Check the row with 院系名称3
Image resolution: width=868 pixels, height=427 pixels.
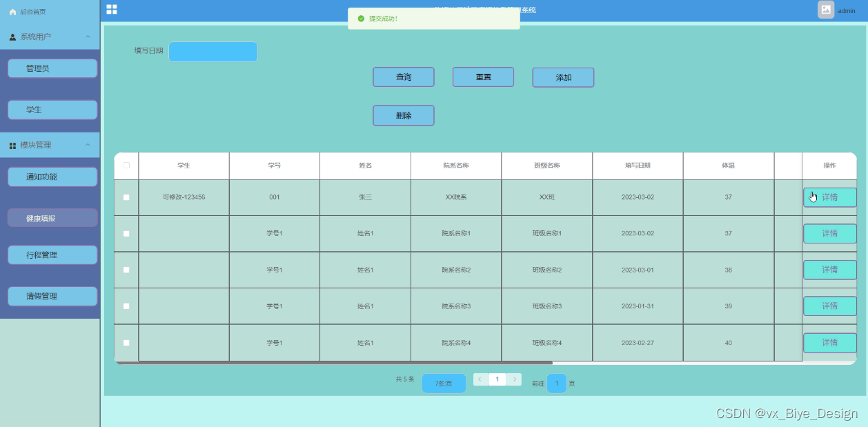coord(126,306)
